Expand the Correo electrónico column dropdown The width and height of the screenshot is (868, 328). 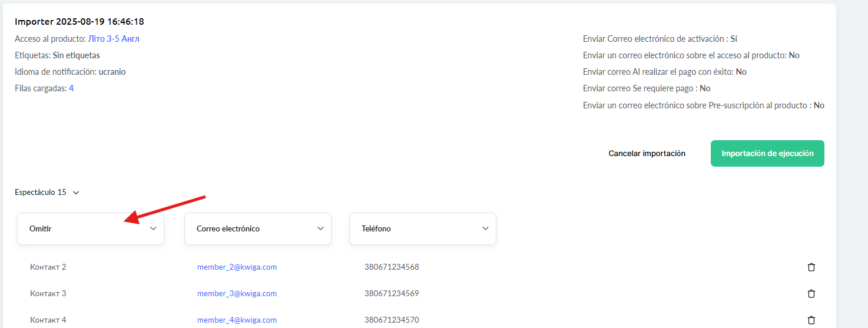pos(258,228)
